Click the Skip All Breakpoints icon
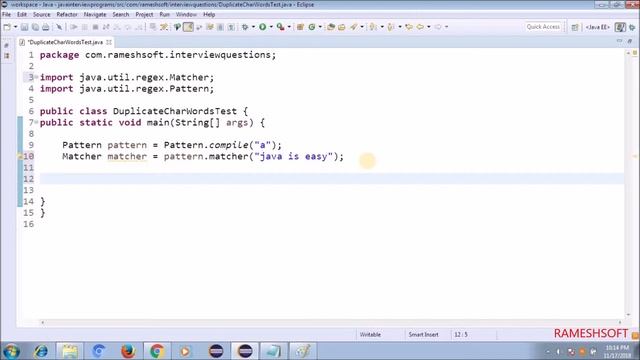Screen dimensions: 640x360 tap(59, 27)
